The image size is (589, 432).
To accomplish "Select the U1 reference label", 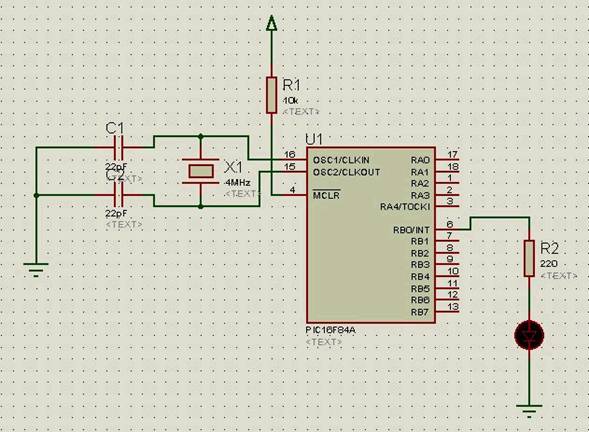I will pos(314,140).
